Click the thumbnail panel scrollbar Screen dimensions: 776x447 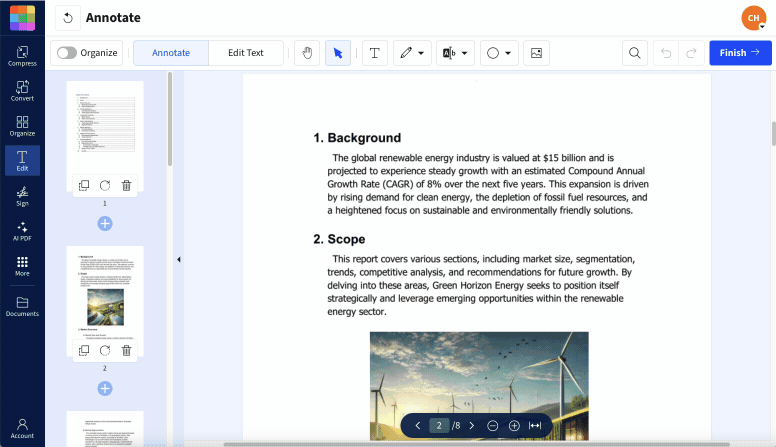click(x=170, y=119)
